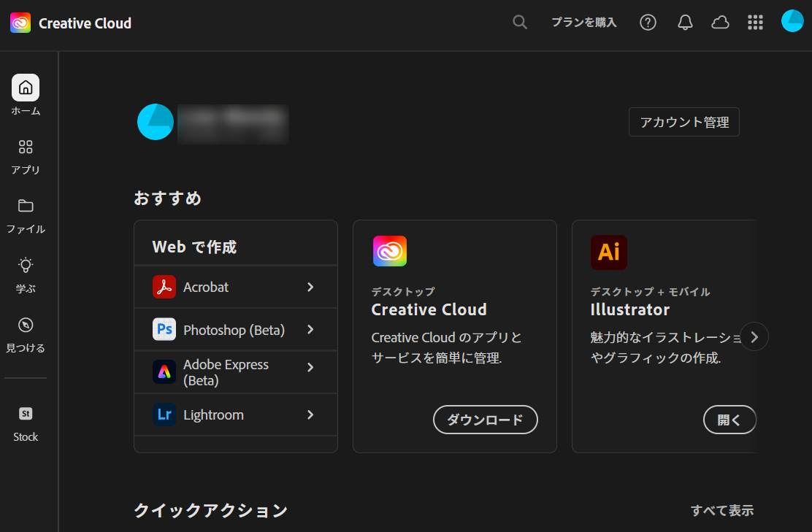
Task: Show next recommended cards with carousel arrow
Action: (x=754, y=337)
